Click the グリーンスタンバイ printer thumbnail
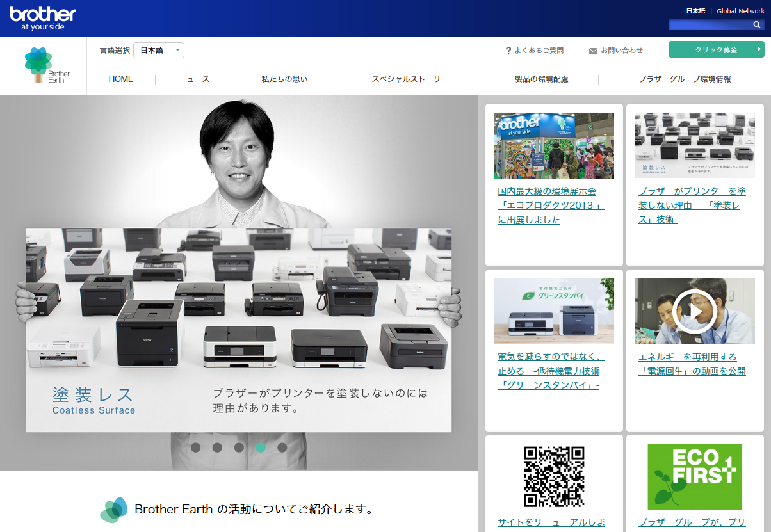The image size is (771, 532). click(554, 311)
